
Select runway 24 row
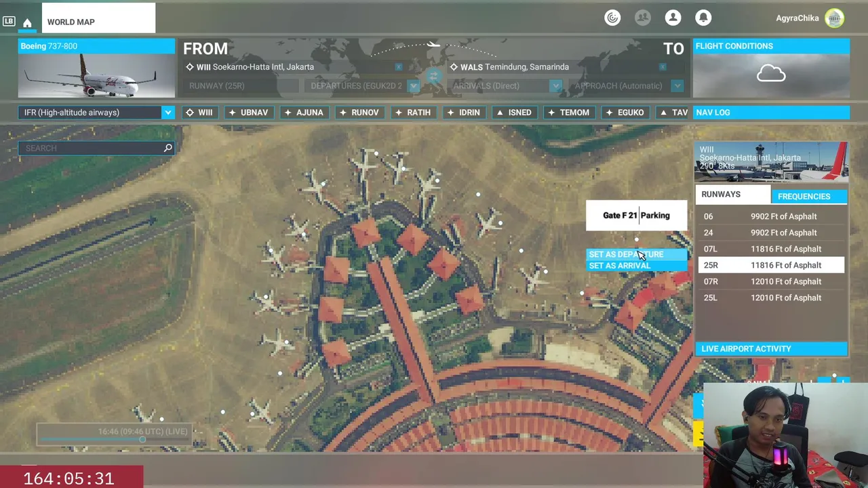point(771,232)
